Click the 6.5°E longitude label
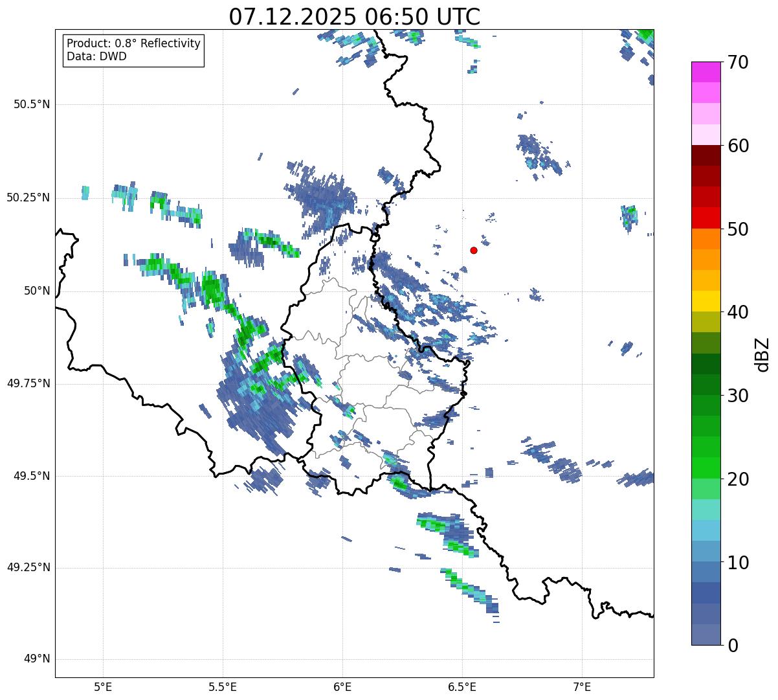This screenshot has width=778, height=700. pos(462,686)
